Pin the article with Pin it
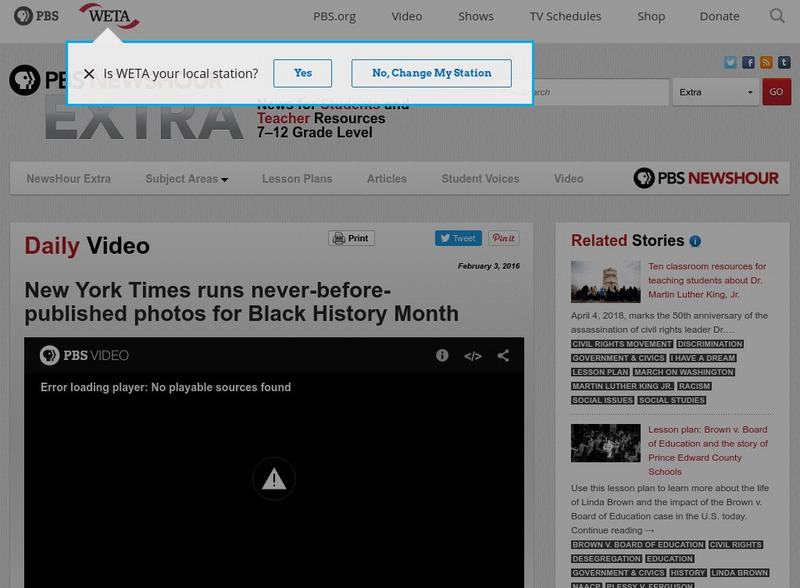This screenshot has height=588, width=800. [x=502, y=238]
